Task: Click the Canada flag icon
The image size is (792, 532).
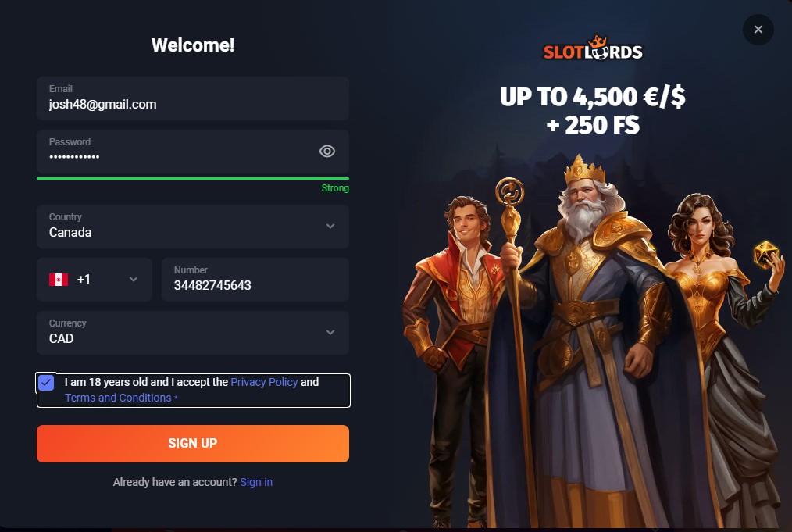Action: (x=59, y=280)
